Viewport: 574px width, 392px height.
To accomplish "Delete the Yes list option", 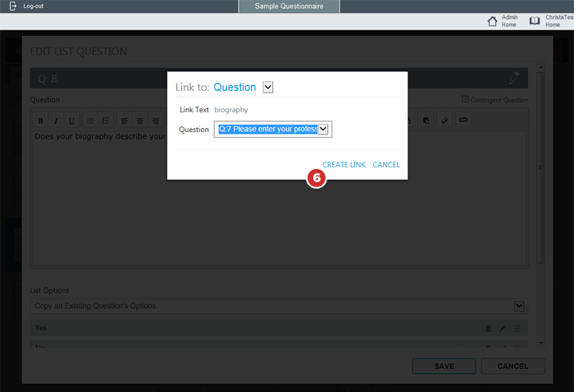I will pos(489,328).
